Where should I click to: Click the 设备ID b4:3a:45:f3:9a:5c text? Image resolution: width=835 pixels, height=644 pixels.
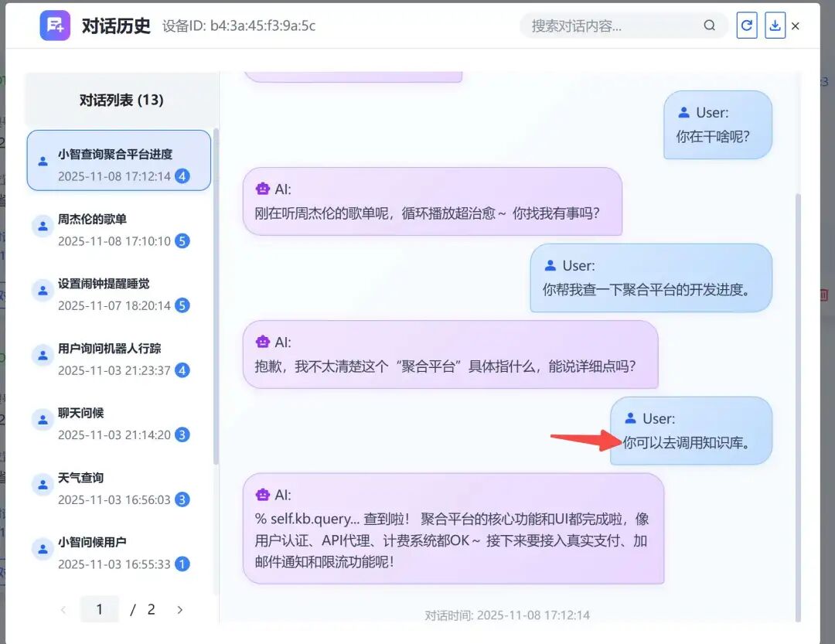tap(239, 26)
